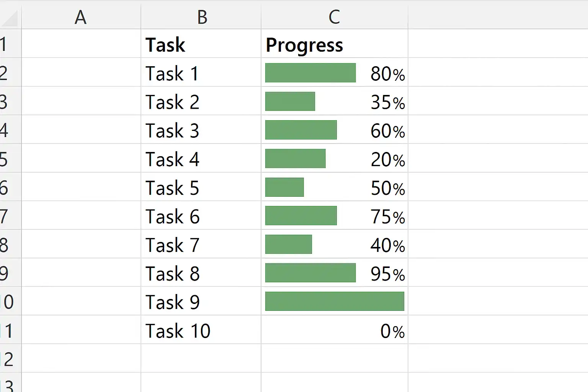Select the Task 10 cell

tap(178, 331)
